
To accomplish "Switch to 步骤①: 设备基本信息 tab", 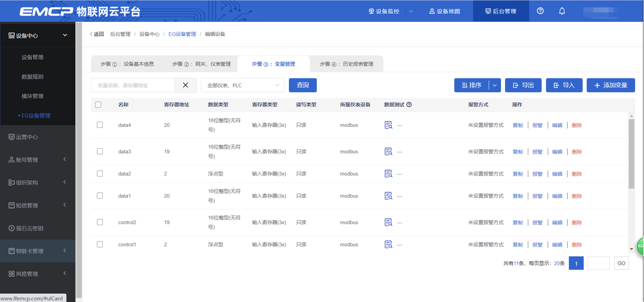I will click(x=127, y=64).
